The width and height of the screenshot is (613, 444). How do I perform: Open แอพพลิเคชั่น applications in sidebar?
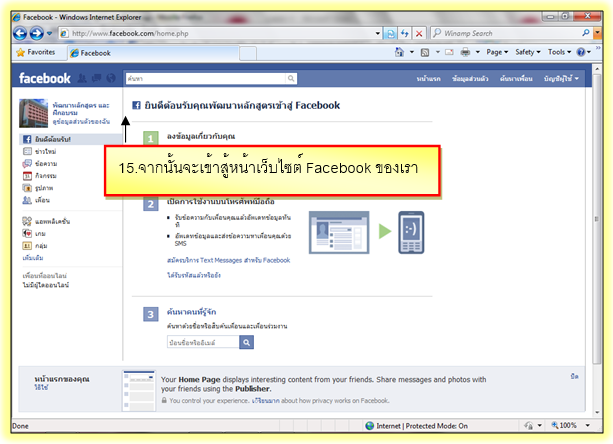[46, 222]
